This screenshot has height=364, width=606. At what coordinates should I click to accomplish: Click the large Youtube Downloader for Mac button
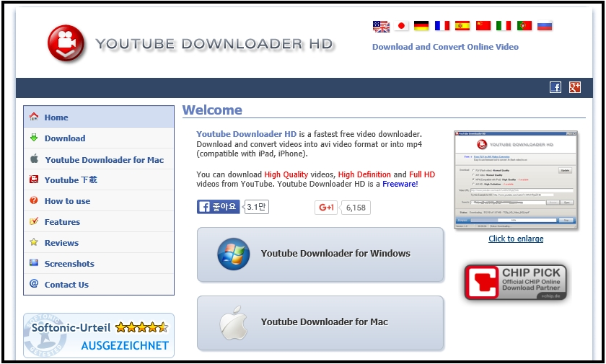[x=320, y=323]
